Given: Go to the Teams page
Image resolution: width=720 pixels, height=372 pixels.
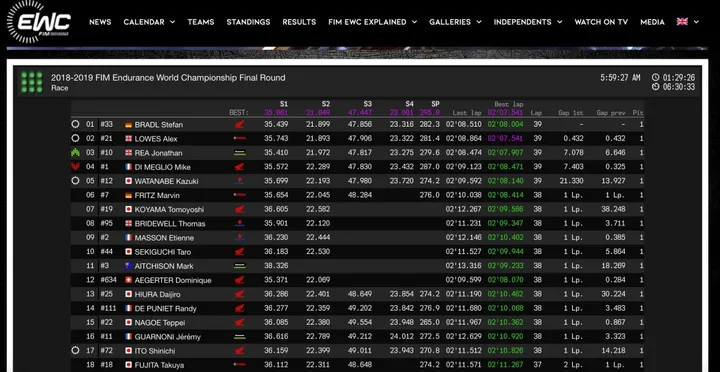Looking at the screenshot, I should (x=201, y=22).
